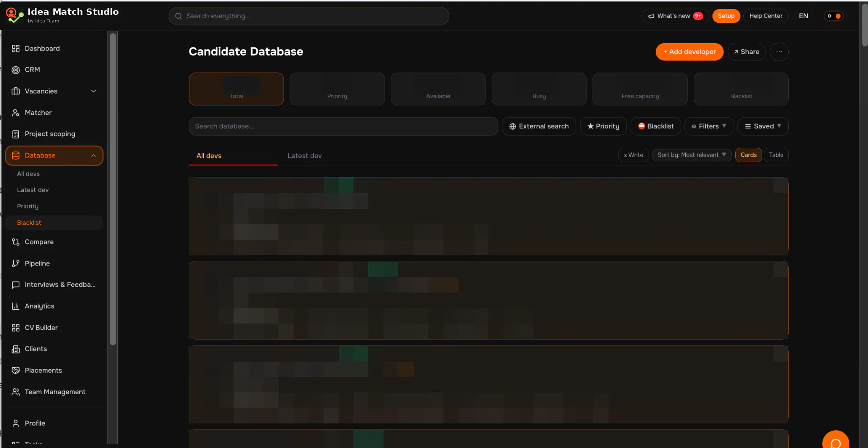Open the Help Center link
Image resolution: width=868 pixels, height=448 pixels.
[766, 16]
